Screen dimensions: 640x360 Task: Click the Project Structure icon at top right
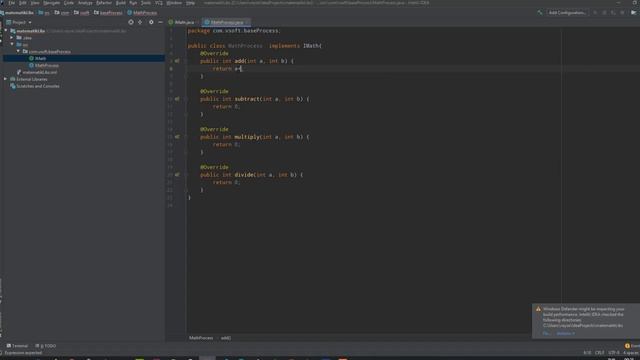point(633,13)
